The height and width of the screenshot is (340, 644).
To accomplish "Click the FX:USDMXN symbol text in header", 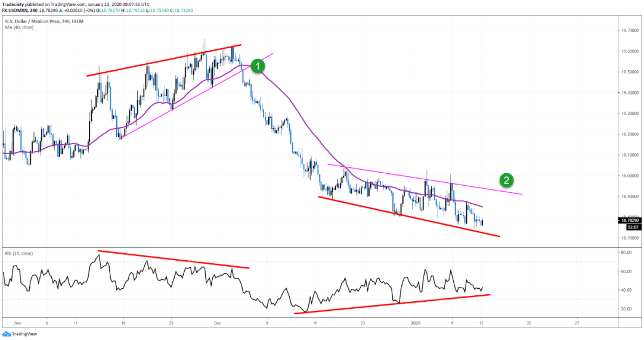I will click(x=15, y=10).
